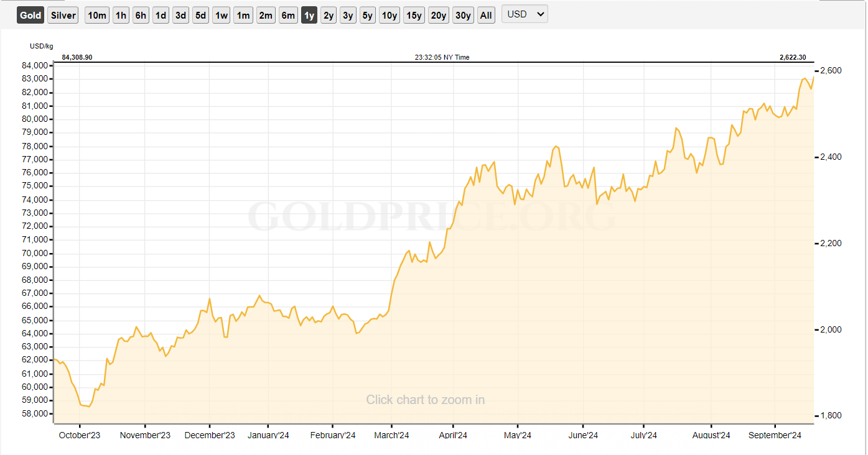868x455 pixels.
Task: Click the June'24 axis label
Action: 583,435
